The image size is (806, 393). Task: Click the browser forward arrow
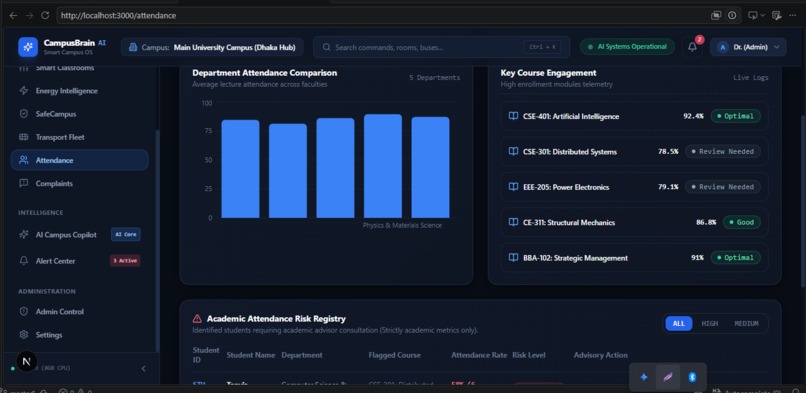[29, 15]
